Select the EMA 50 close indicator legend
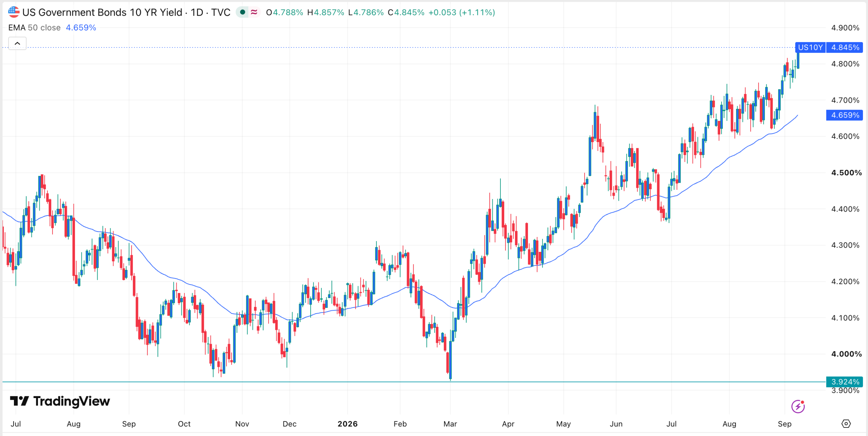The image size is (868, 436). click(34, 27)
